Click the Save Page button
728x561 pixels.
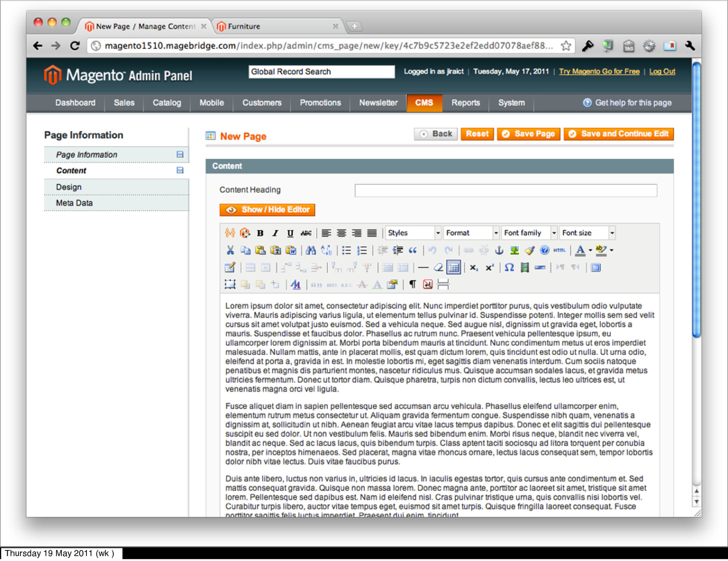pos(529,134)
